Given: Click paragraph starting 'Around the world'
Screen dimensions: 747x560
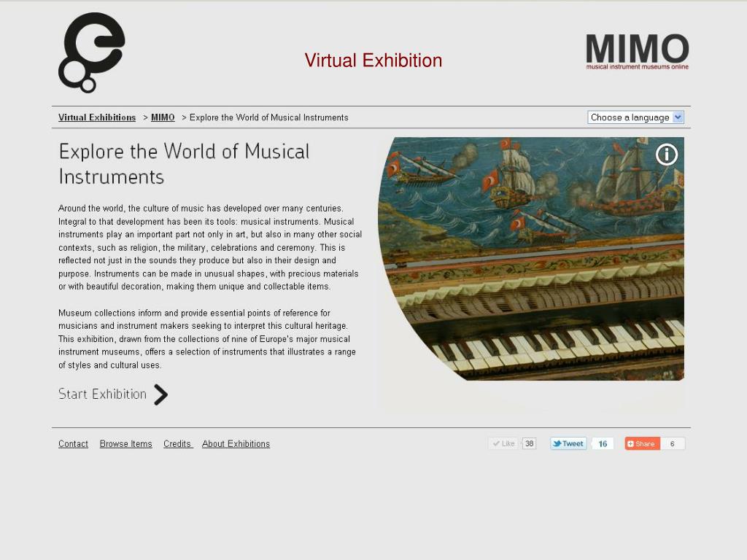Looking at the screenshot, I should [210, 247].
